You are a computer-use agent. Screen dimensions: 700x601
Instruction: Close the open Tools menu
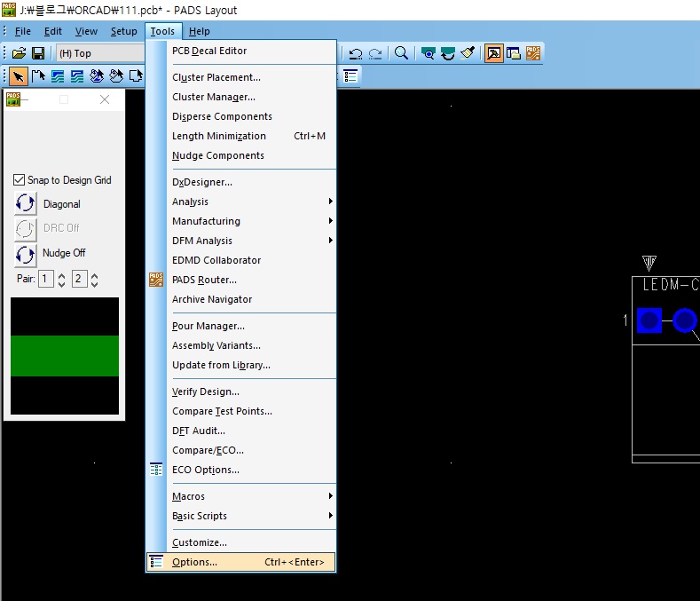pyautogui.click(x=162, y=31)
